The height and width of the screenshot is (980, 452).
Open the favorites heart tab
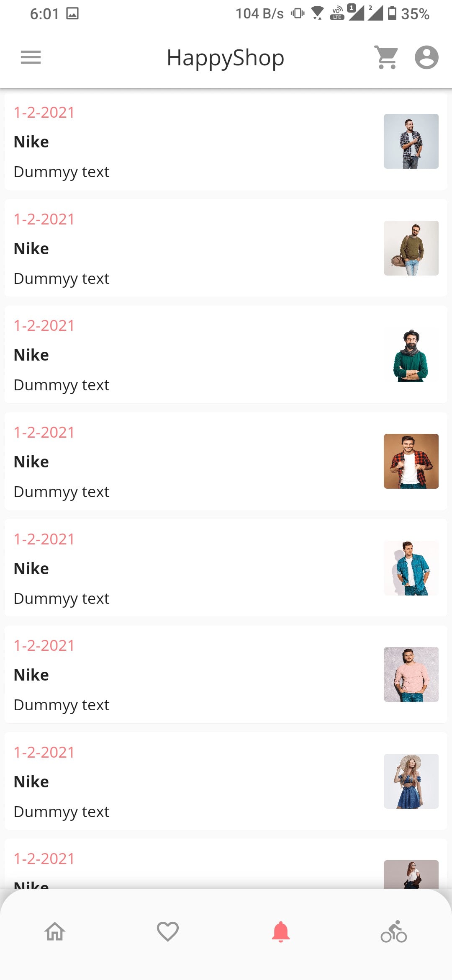click(x=168, y=932)
